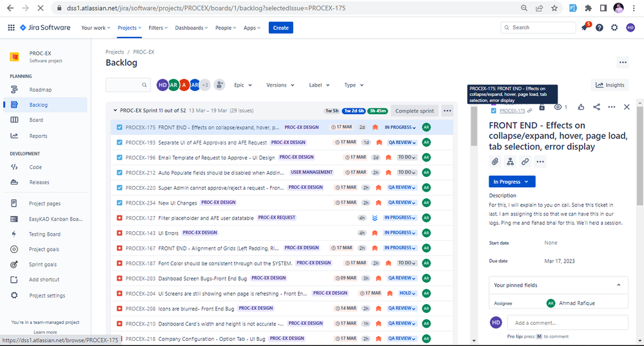
Task: Open Testing Board sidebar item
Action: (x=44, y=234)
